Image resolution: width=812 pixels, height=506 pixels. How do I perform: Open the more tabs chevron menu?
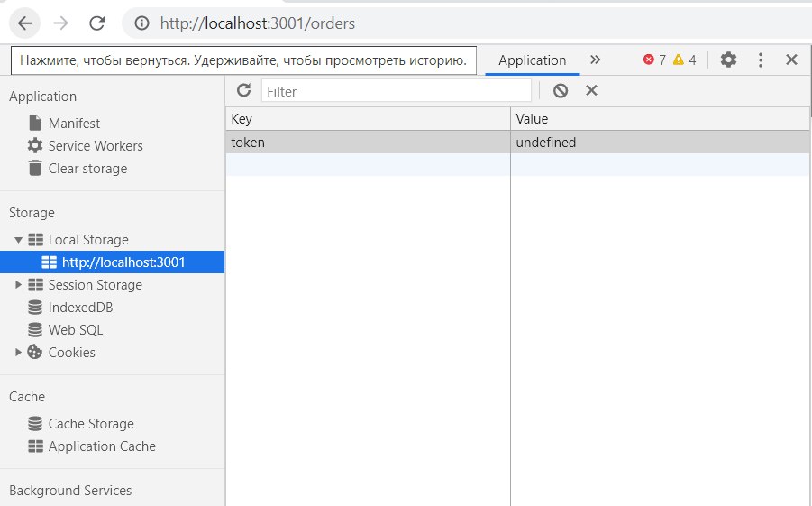point(595,60)
